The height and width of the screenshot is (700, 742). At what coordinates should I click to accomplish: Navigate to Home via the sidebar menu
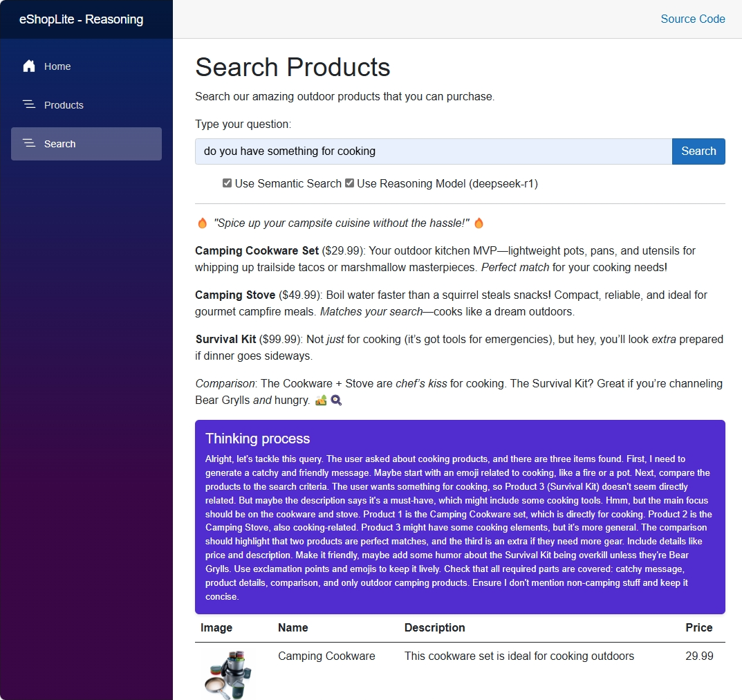[x=57, y=66]
